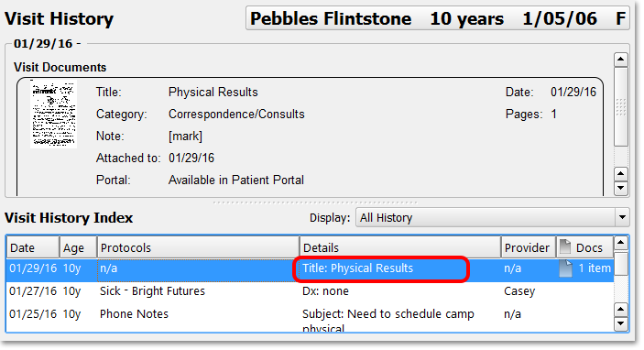Image resolution: width=644 pixels, height=350 pixels.
Task: Sort by the Protocols column header
Action: [198, 247]
